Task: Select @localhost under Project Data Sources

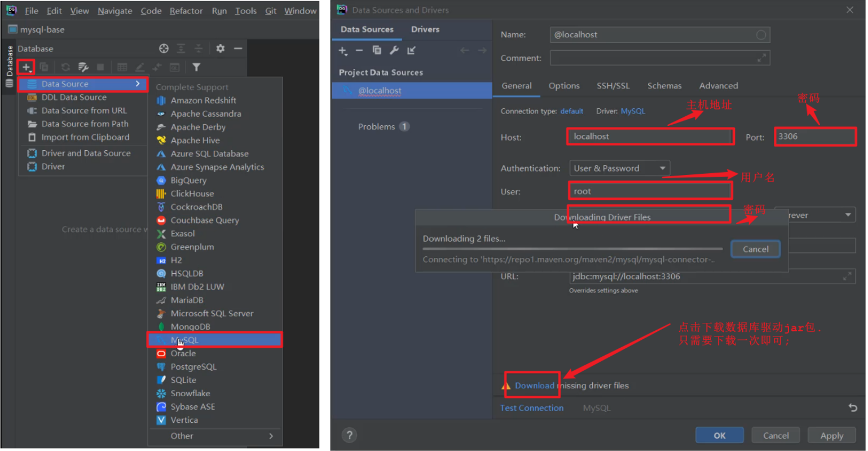Action: (x=412, y=91)
